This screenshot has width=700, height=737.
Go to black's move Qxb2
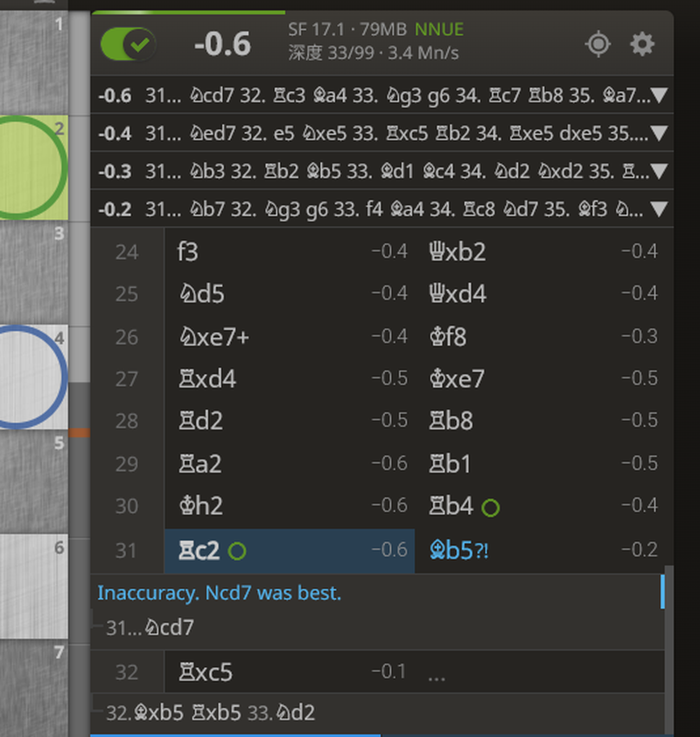point(457,252)
